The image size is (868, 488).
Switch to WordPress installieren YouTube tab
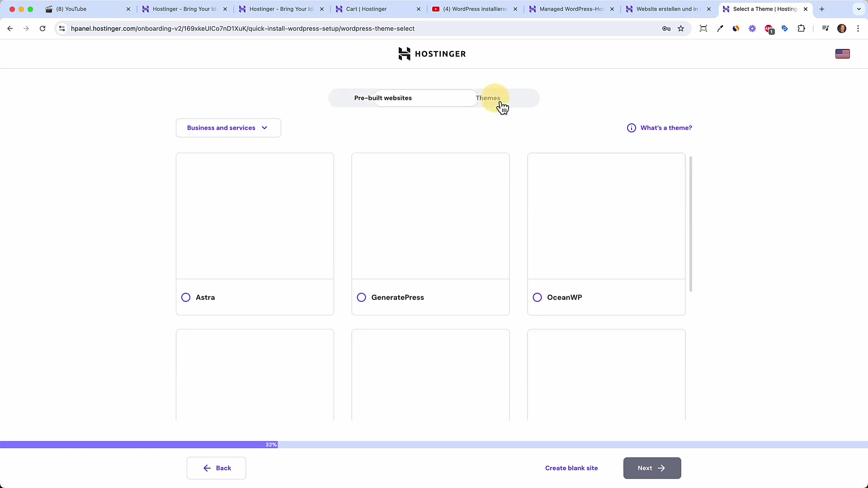pos(475,9)
